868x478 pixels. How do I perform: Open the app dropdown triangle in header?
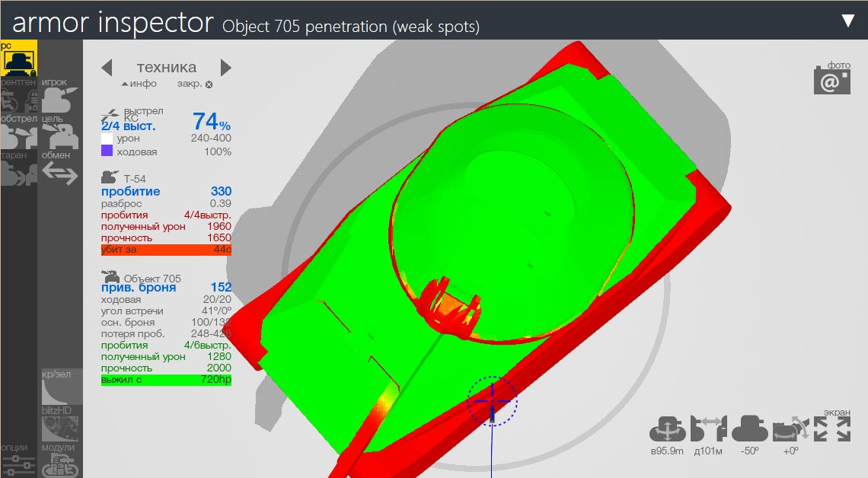[x=847, y=21]
